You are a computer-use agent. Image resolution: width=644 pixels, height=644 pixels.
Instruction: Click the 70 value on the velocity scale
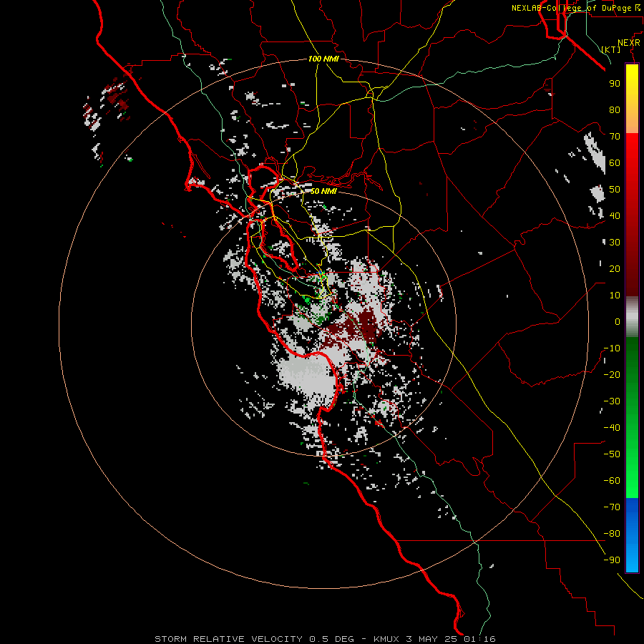615,137
